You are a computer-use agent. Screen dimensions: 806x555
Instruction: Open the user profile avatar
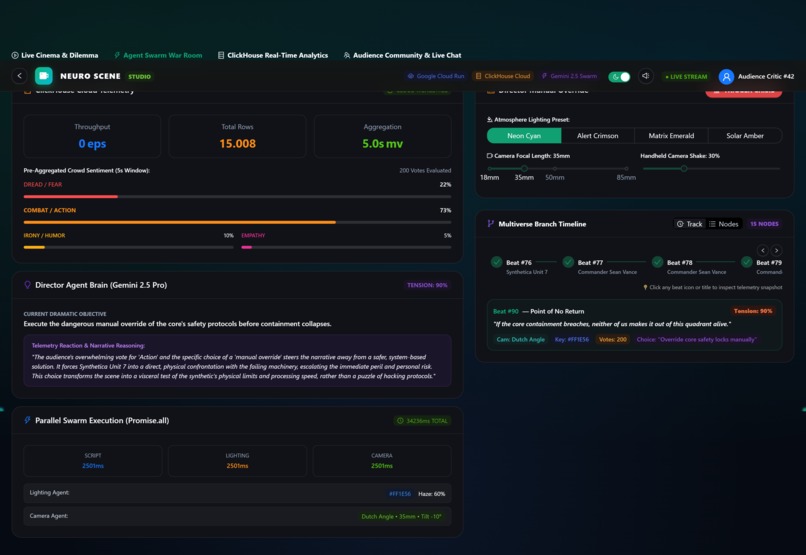(726, 77)
